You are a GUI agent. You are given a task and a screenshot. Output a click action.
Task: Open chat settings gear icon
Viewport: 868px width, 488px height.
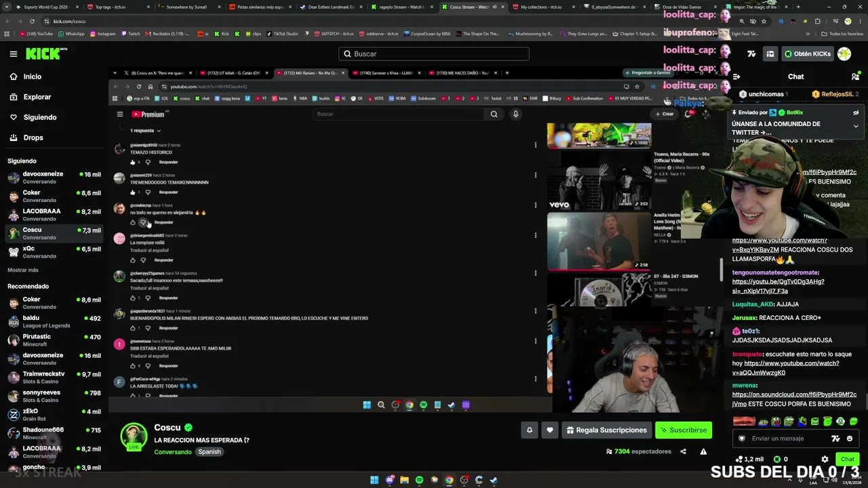point(825,459)
